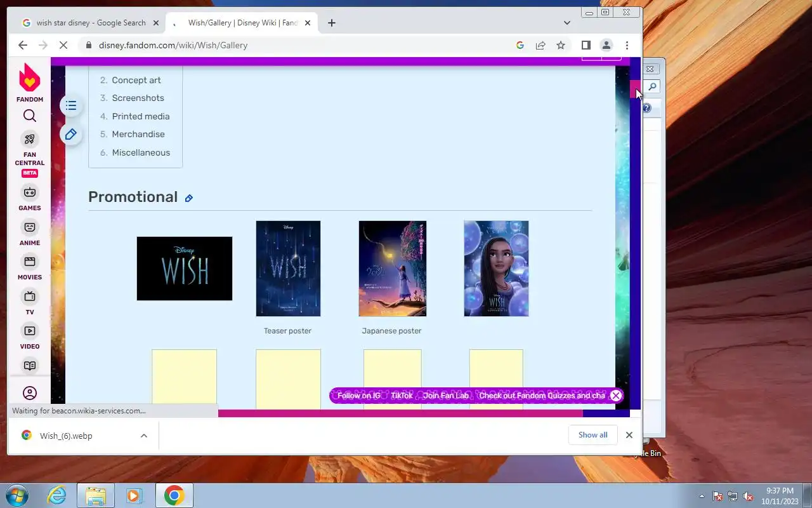Open the Fandom user account icon

pyautogui.click(x=30, y=393)
